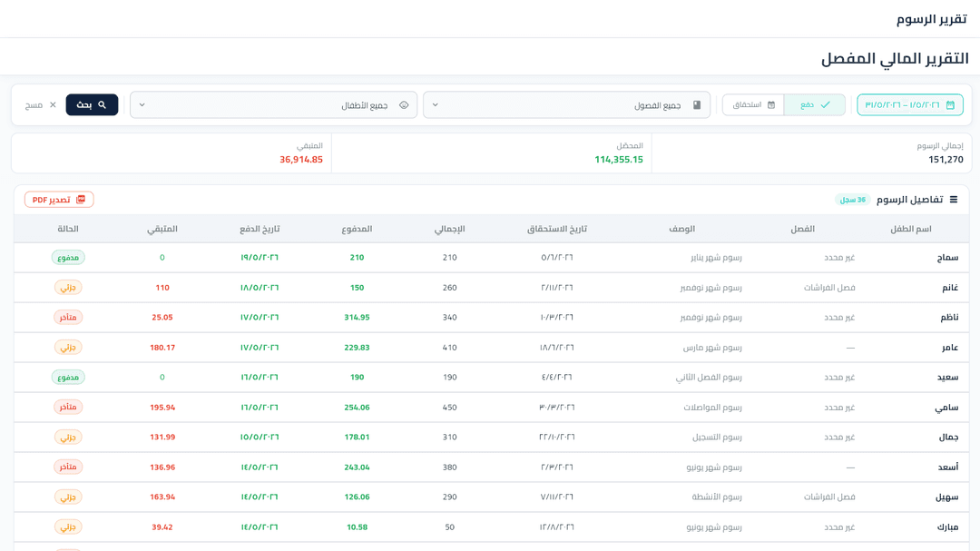Click the الإجمالي column header
Image resolution: width=980 pixels, height=551 pixels.
tap(449, 229)
